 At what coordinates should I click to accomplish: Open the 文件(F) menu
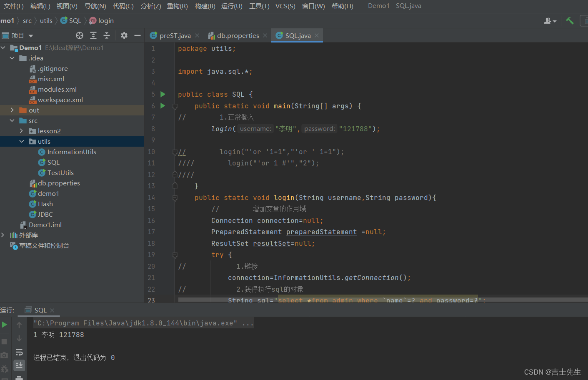13,6
